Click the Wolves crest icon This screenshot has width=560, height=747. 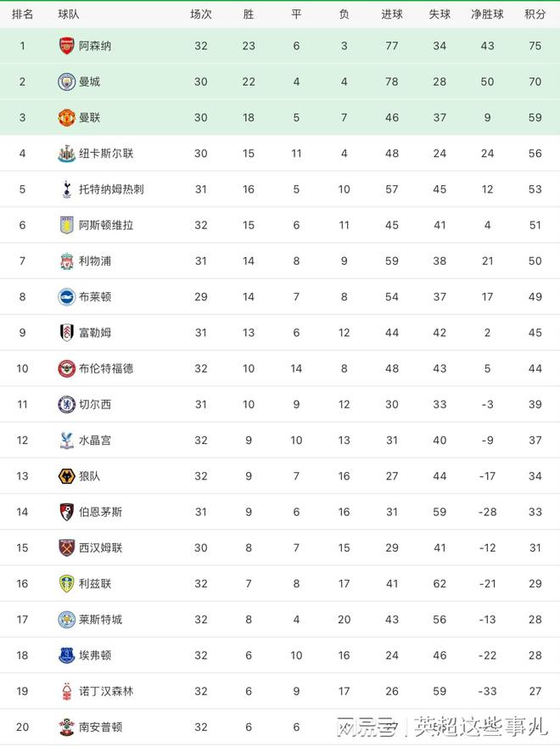[x=66, y=476]
